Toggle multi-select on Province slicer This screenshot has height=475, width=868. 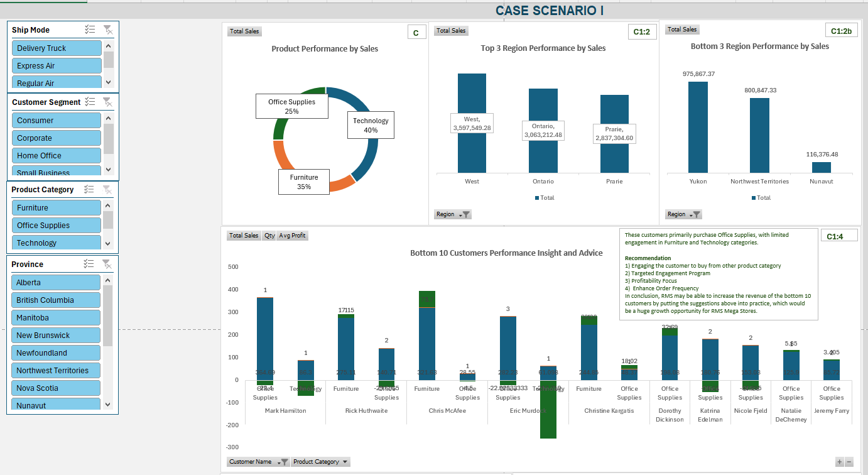click(90, 264)
